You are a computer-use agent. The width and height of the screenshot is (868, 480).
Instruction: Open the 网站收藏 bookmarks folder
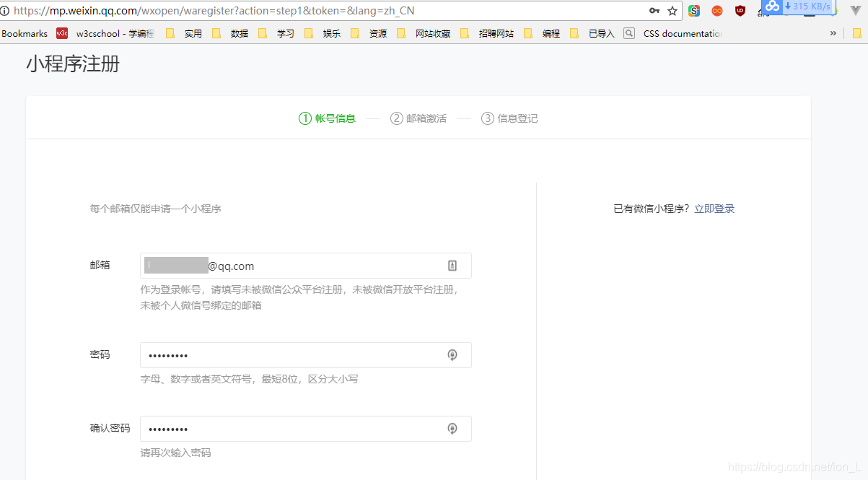coord(424,33)
